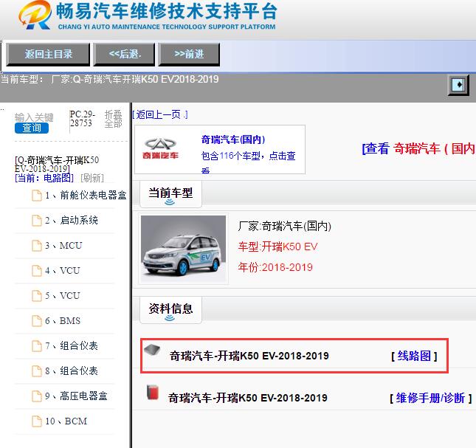Click the 厂家:奇瑞汽车(国内) text
The image size is (476, 448).
[284, 226]
